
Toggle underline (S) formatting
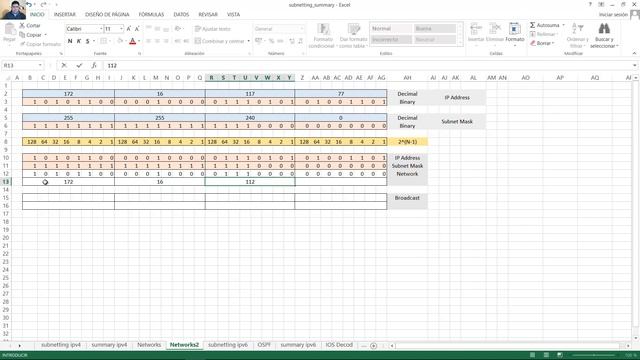click(87, 41)
